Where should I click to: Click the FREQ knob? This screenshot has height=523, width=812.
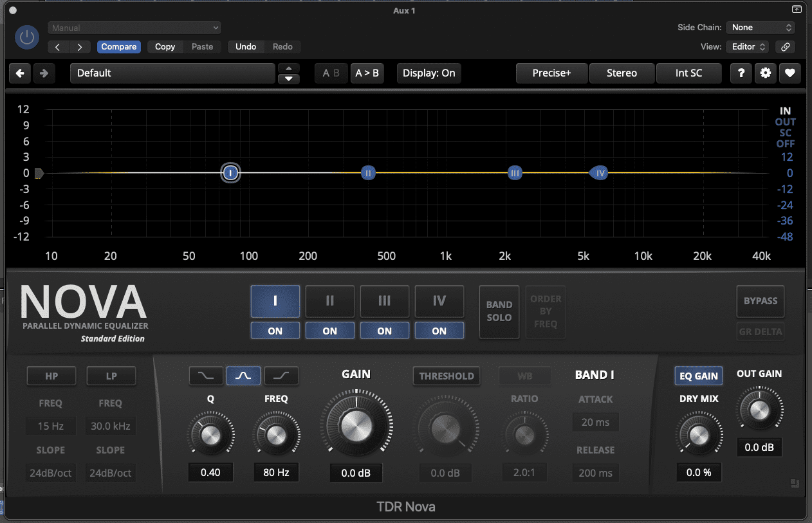(x=276, y=436)
